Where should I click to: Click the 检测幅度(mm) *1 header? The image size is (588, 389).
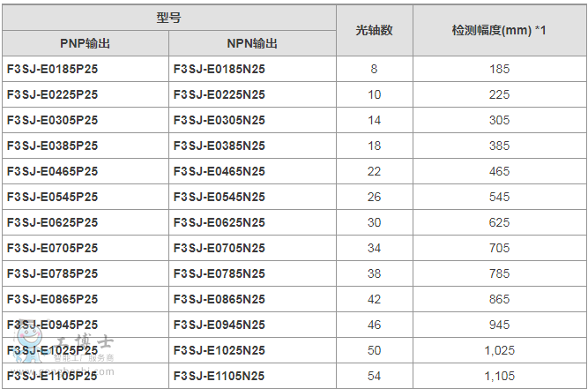(499, 30)
